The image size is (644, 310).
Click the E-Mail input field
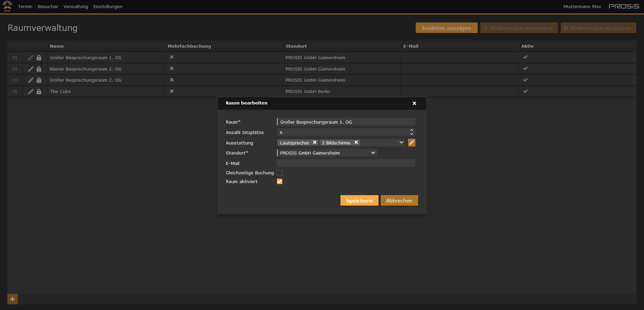(346, 163)
